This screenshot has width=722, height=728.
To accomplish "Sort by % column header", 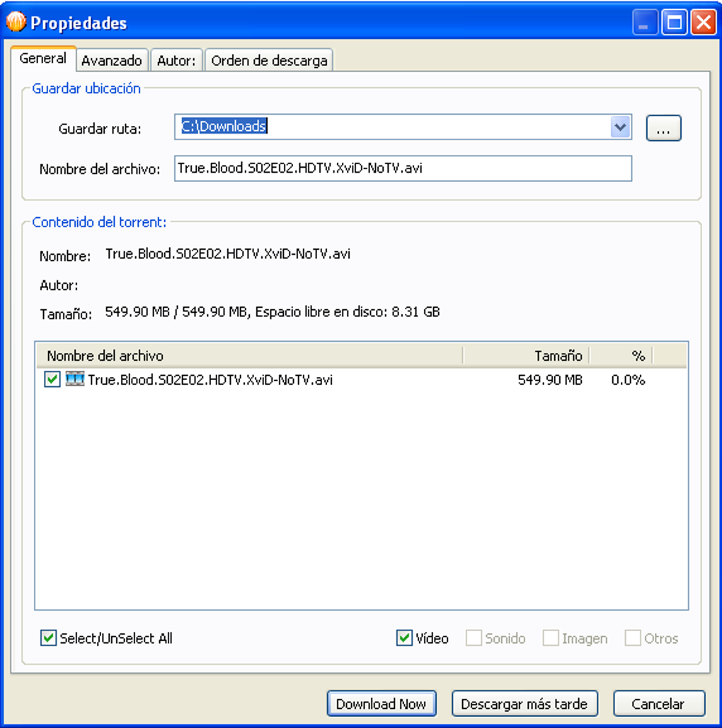I will 621,356.
